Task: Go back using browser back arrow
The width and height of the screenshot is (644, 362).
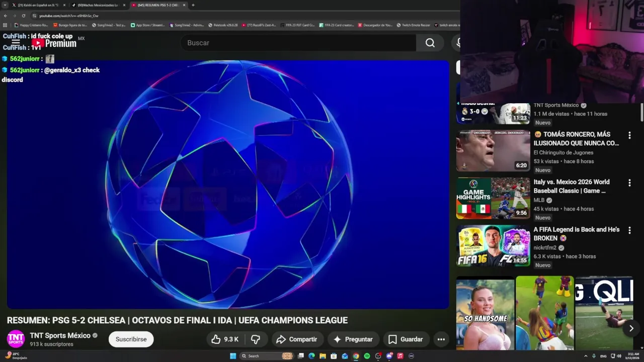Action: pos(6,16)
